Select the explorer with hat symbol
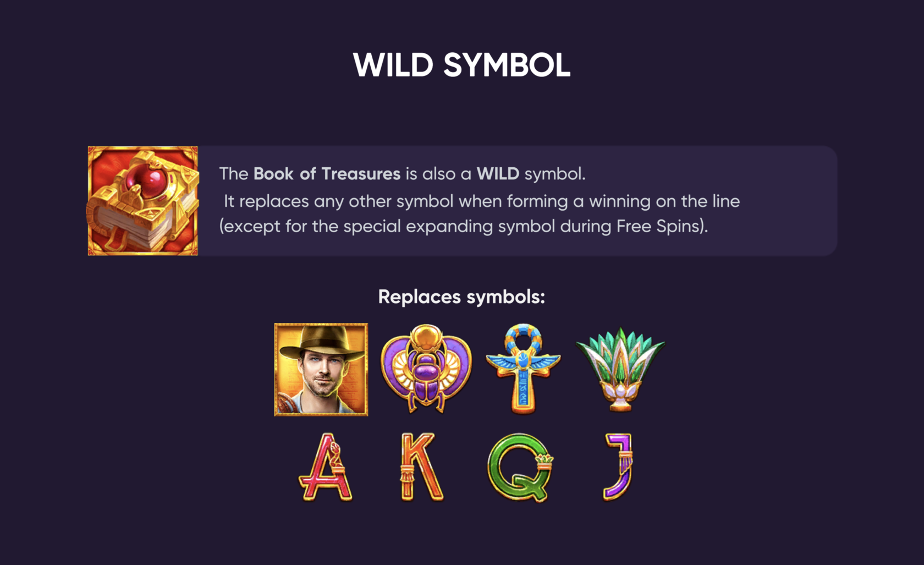The height and width of the screenshot is (565, 924). pyautogui.click(x=321, y=369)
